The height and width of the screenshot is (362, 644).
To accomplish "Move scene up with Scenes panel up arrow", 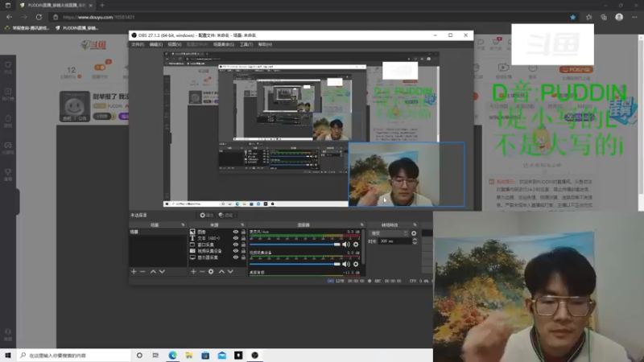I will (x=153, y=272).
